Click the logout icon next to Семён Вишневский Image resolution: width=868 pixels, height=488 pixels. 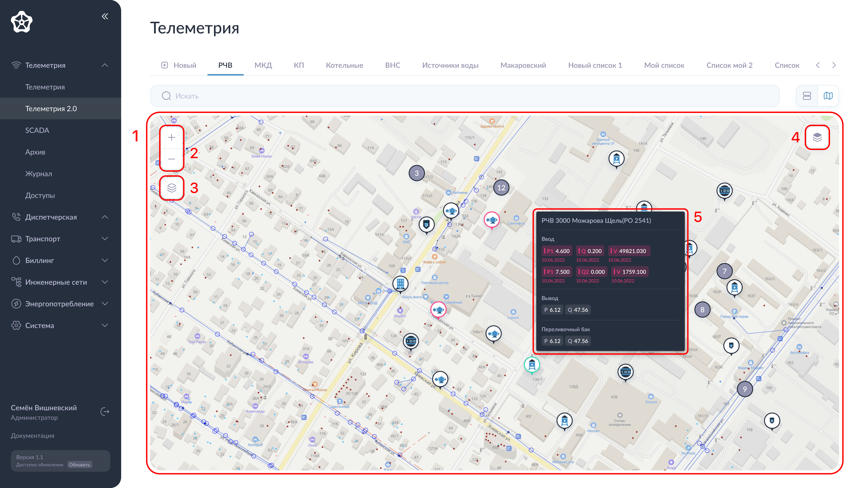point(105,411)
